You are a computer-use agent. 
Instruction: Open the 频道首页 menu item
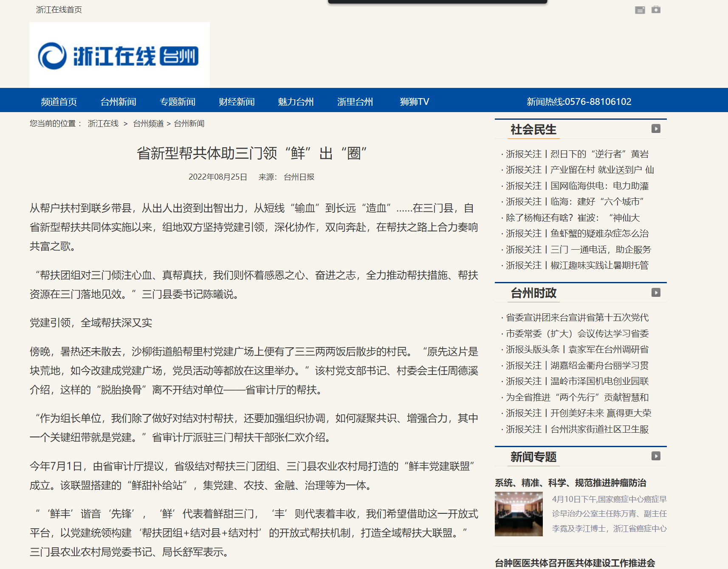59,102
